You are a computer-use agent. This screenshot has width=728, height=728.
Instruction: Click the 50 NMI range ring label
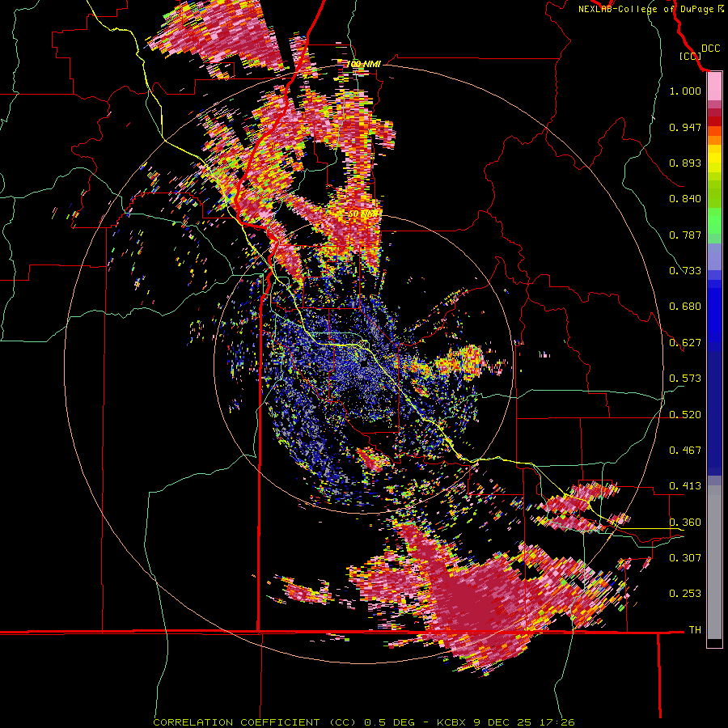pyautogui.click(x=362, y=214)
